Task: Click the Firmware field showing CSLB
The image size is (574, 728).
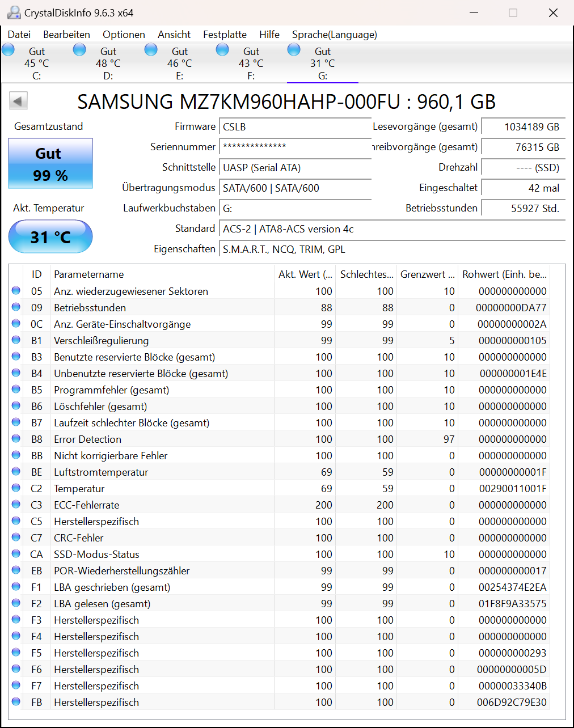Action: (296, 126)
